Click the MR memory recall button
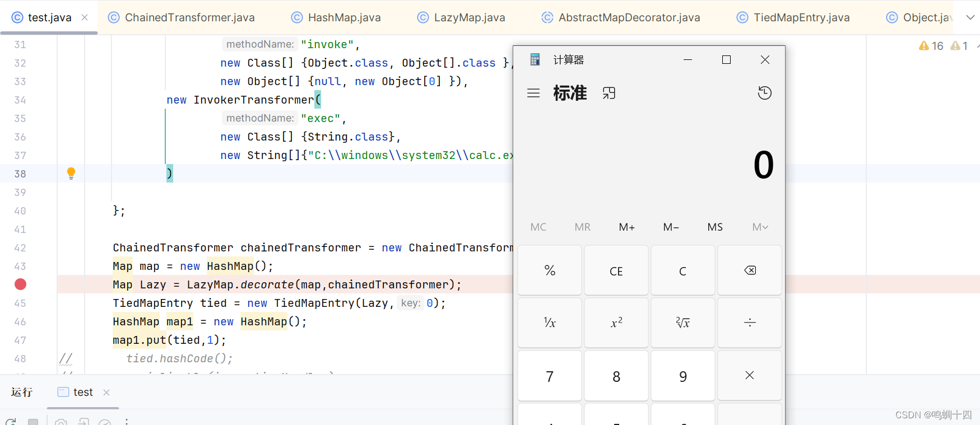 click(x=583, y=227)
